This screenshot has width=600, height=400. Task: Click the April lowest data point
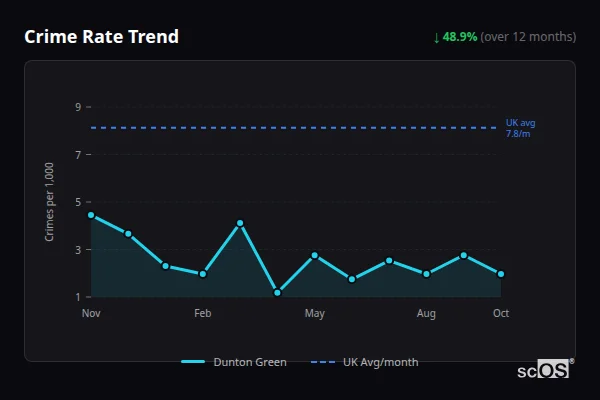tap(277, 293)
